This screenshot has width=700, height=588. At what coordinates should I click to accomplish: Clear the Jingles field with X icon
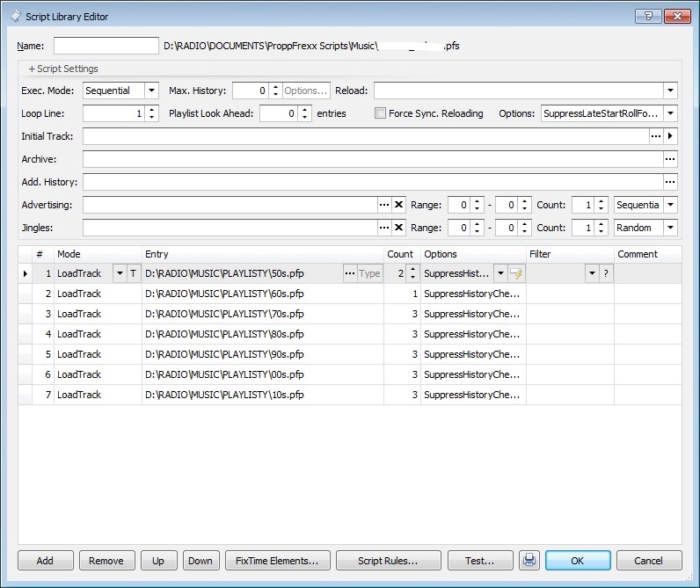[x=398, y=228]
